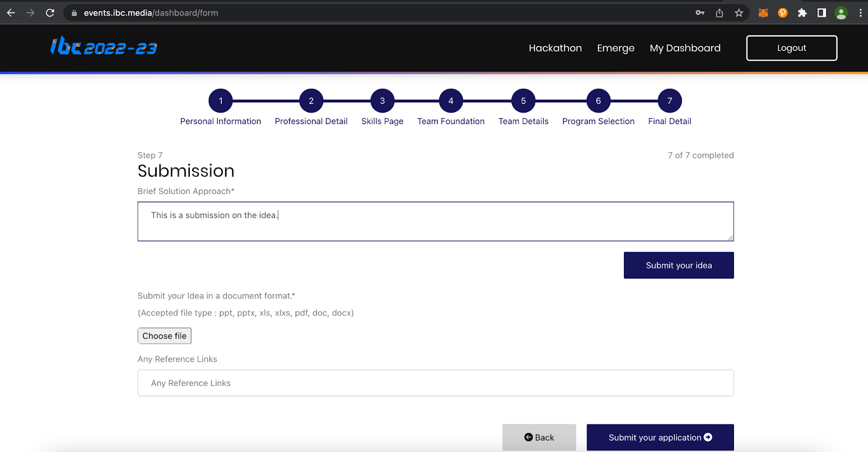868x452 pixels.
Task: Click the accepted file type note
Action: point(246,313)
